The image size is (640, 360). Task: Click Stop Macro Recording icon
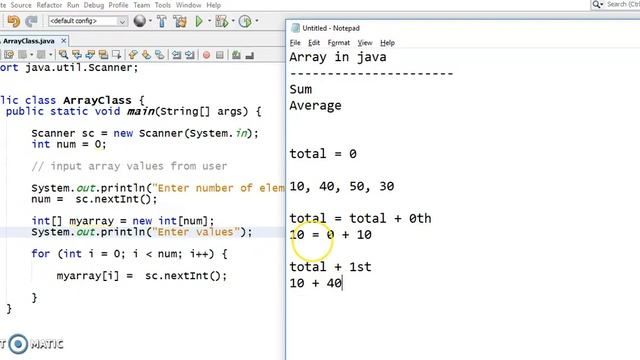220,55
